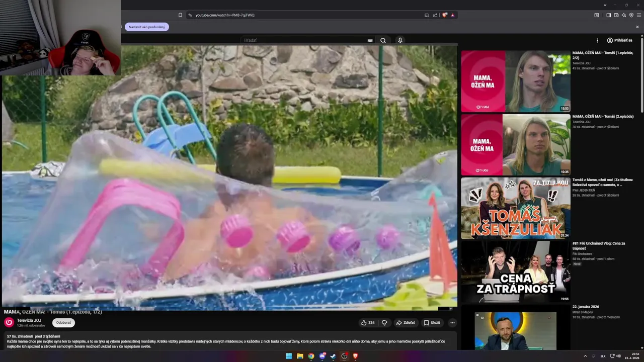Click the share page icon in address bar
The width and height of the screenshot is (644, 362).
435,15
